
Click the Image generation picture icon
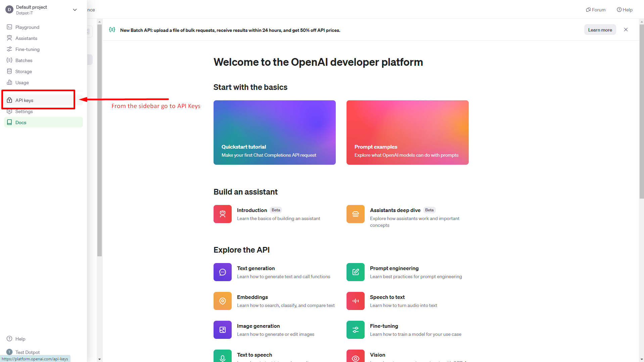tap(223, 330)
